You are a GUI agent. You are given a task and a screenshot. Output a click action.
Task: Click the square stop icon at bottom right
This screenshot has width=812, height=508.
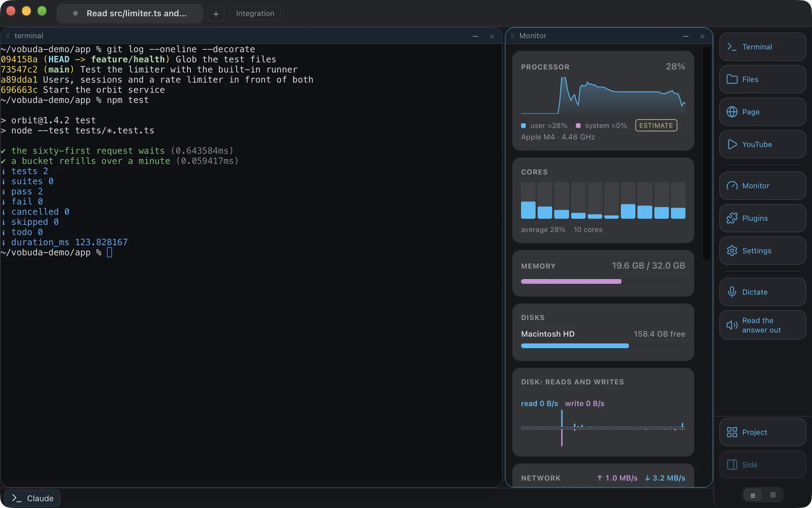[773, 495]
